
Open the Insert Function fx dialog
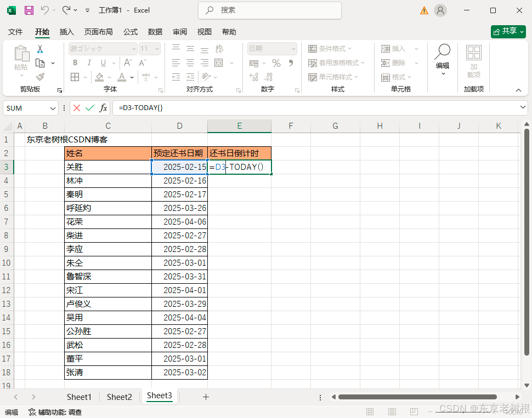103,108
